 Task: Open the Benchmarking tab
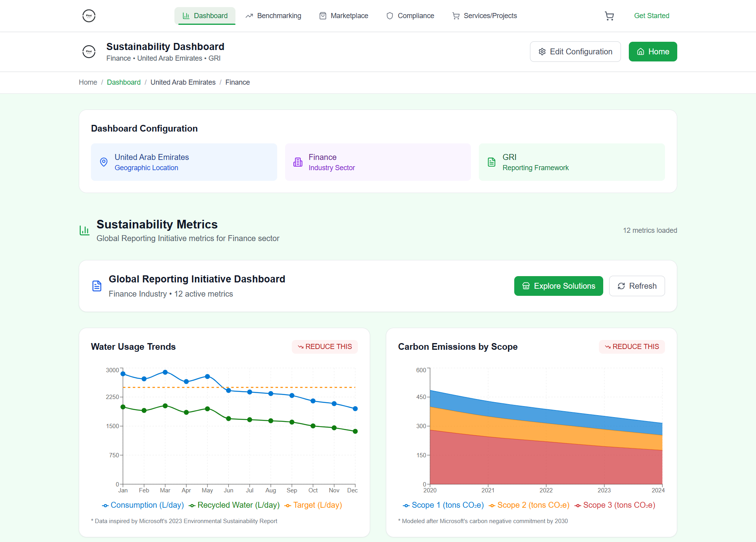point(273,16)
